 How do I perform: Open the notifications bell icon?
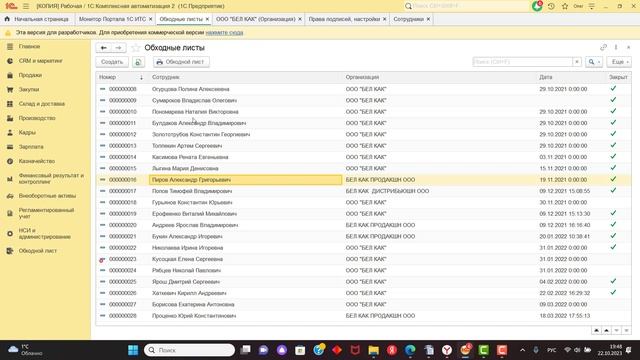(x=537, y=6)
